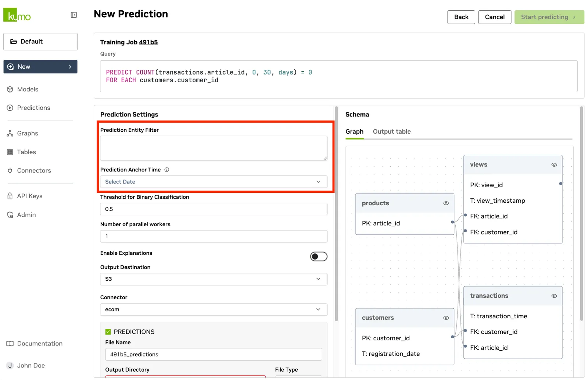Click the Kumo logo

coord(17,15)
